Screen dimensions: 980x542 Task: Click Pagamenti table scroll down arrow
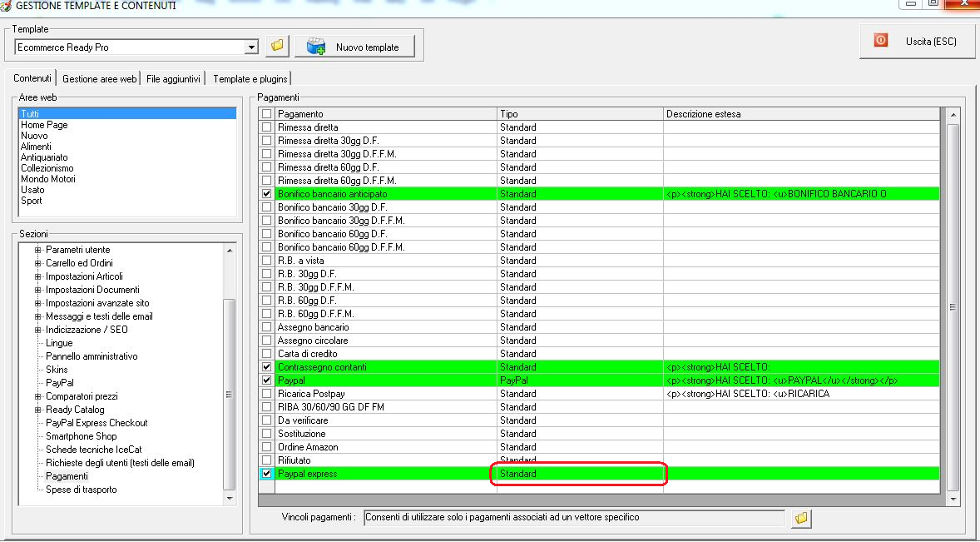point(953,499)
